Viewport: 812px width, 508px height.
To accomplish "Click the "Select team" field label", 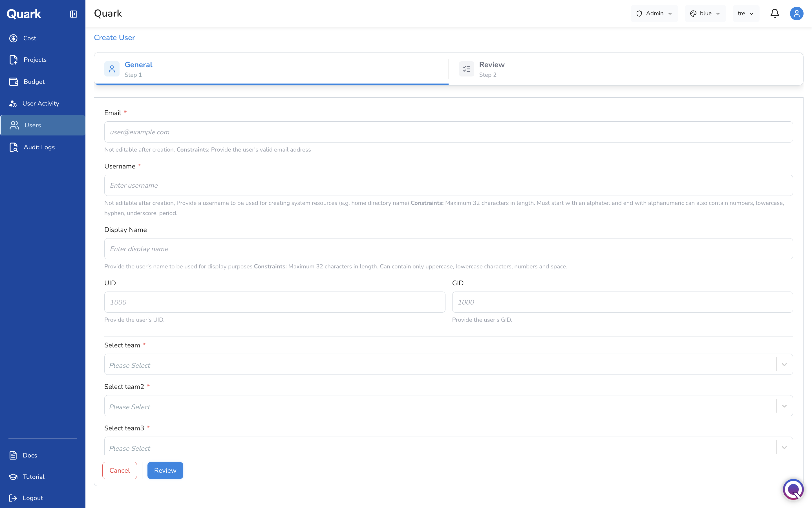I will [x=122, y=345].
